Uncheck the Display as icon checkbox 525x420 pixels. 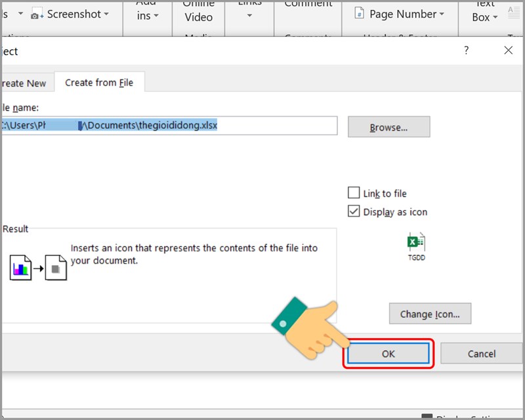(354, 211)
